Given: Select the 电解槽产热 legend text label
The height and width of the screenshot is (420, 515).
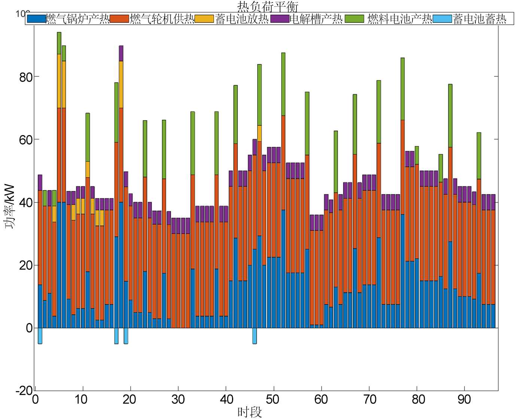Looking at the screenshot, I should point(316,19).
